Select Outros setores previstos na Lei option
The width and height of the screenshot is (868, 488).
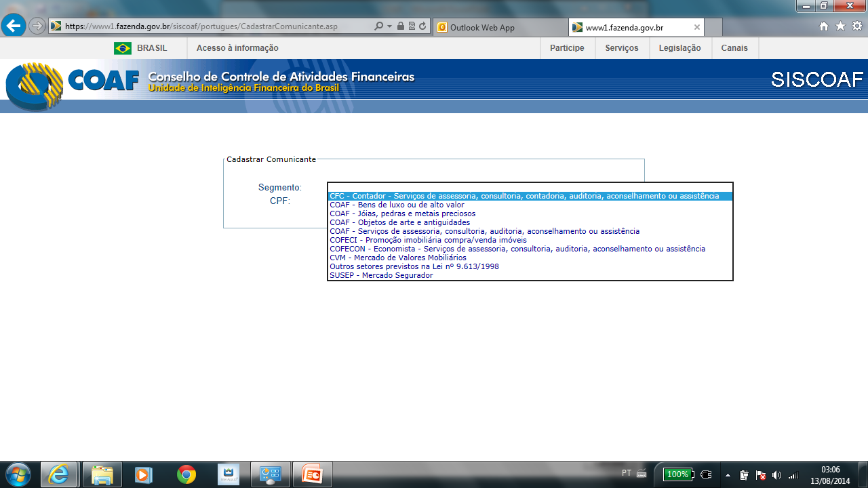pyautogui.click(x=530, y=266)
